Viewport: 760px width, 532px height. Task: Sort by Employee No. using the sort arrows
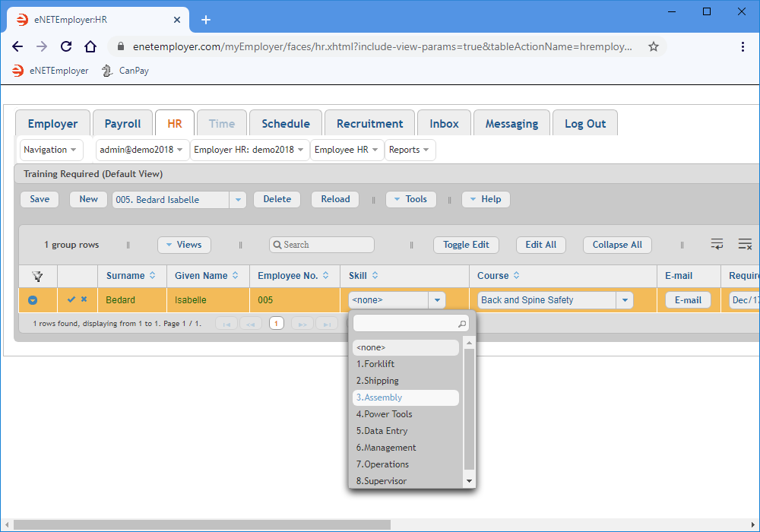tap(326, 275)
